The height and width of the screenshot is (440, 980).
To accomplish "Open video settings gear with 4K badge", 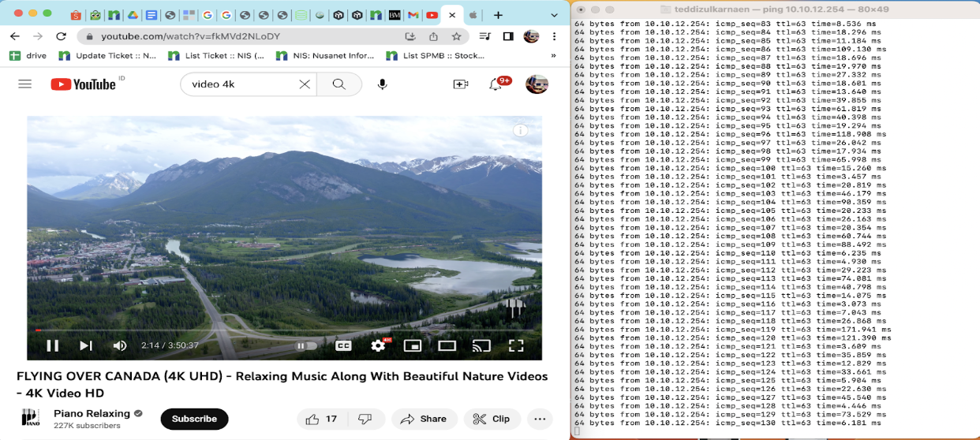I will click(379, 345).
